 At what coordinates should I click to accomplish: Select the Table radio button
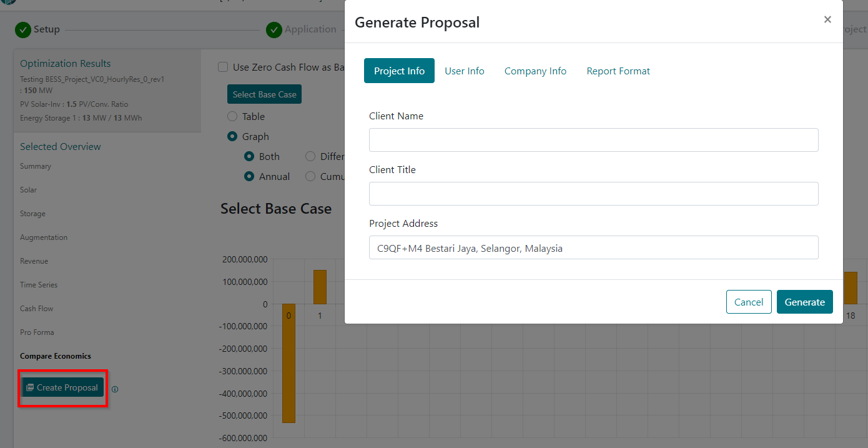(232, 116)
